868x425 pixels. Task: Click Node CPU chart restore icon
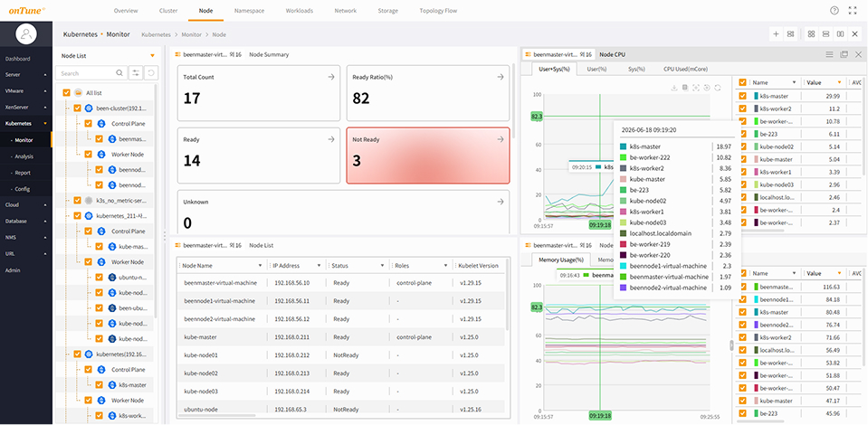coord(707,88)
